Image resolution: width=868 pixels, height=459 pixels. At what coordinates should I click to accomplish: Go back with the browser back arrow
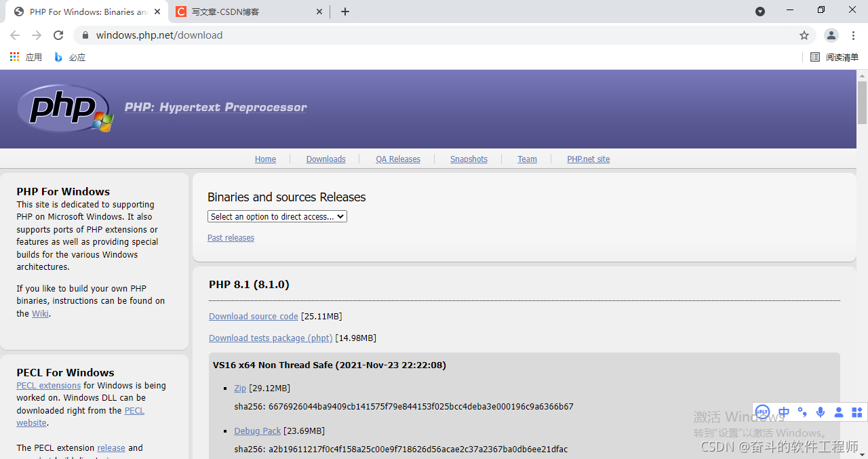click(15, 35)
